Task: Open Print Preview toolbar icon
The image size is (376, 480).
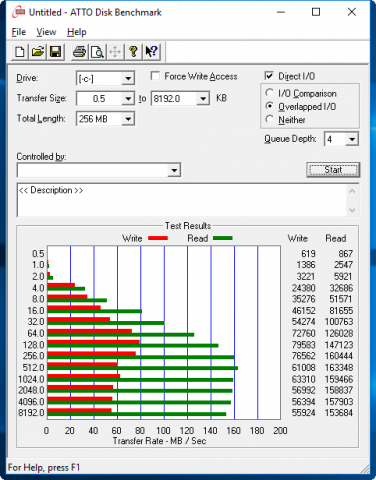Action: coord(97,52)
